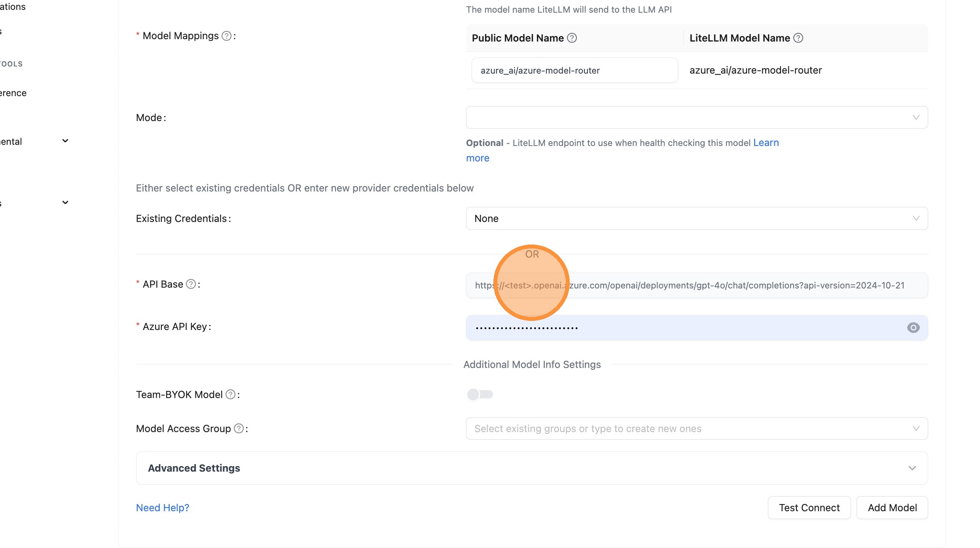Select the top sidebar navigation item
The height and width of the screenshot is (548, 980).
12,7
